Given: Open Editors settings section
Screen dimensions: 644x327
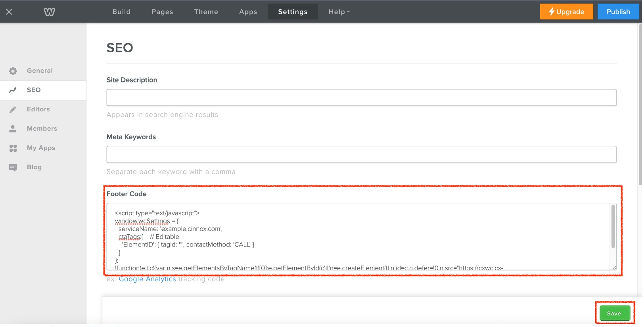Looking at the screenshot, I should click(43, 109).
